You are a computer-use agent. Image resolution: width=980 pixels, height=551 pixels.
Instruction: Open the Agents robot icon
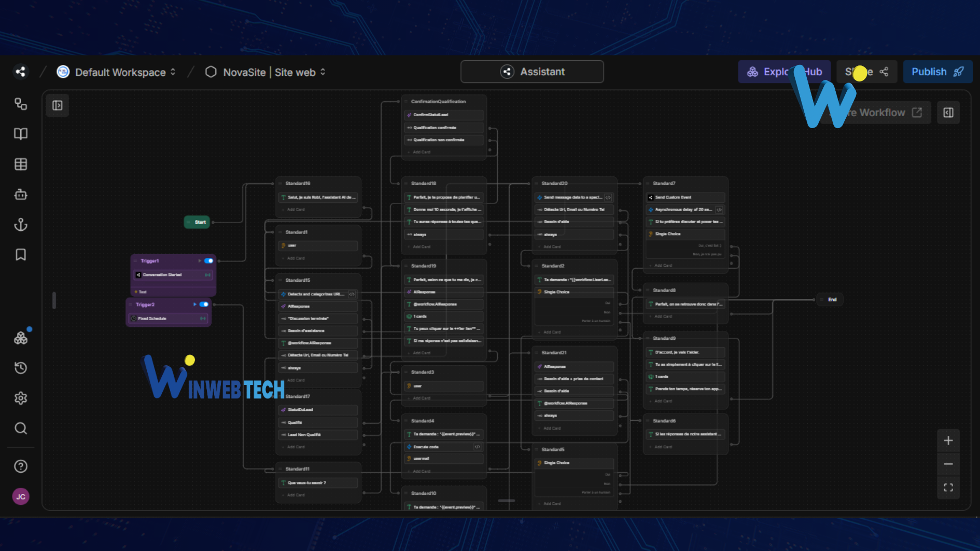point(21,195)
